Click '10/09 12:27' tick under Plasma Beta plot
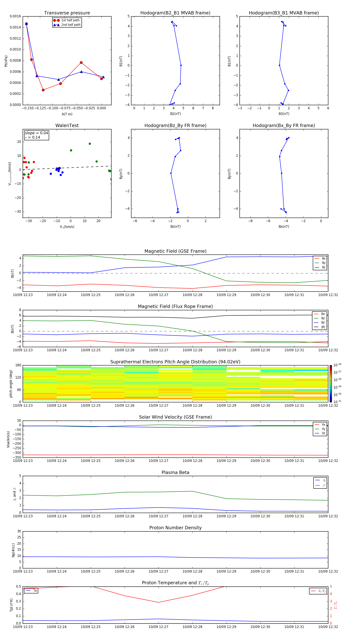 click(158, 516)
